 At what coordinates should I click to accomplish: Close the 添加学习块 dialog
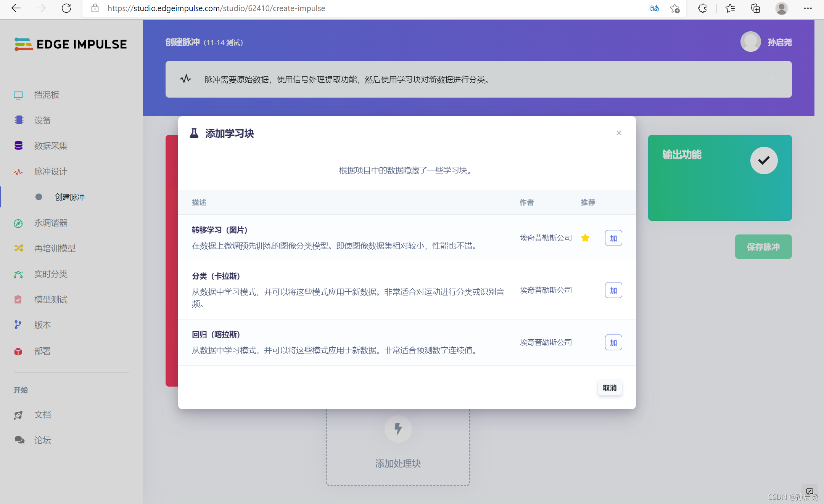pos(619,133)
